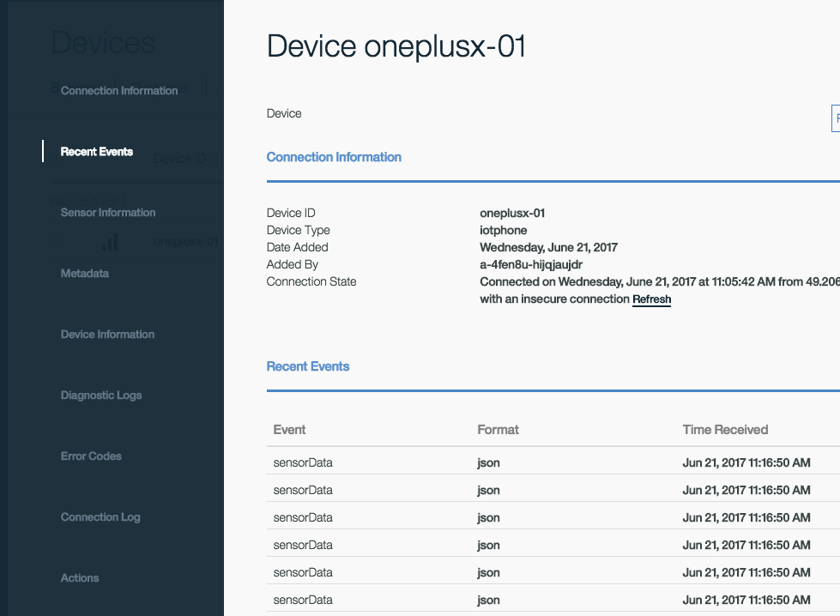Select the Device Type value iotphone
Viewport: 840px width, 616px height.
coord(503,230)
